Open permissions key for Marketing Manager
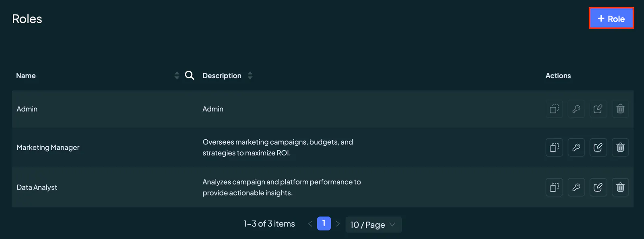Screen dimensions: 644x239 point(576,147)
